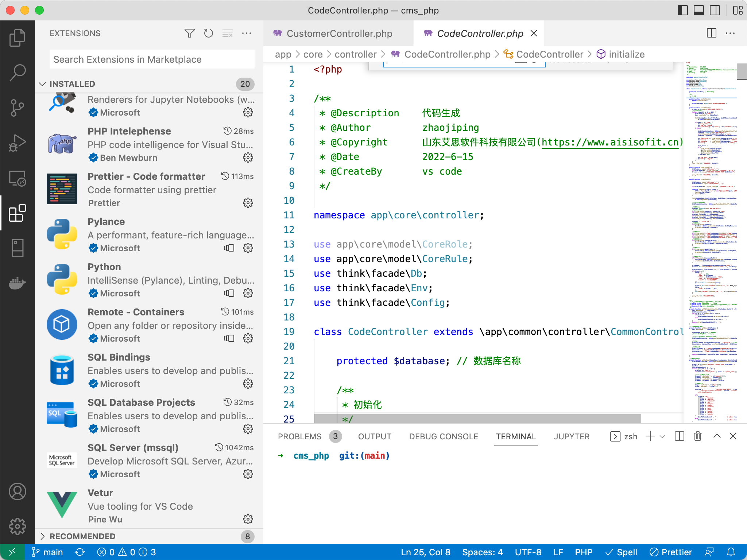Click the Search Extensions in Marketplace field

pyautogui.click(x=152, y=59)
